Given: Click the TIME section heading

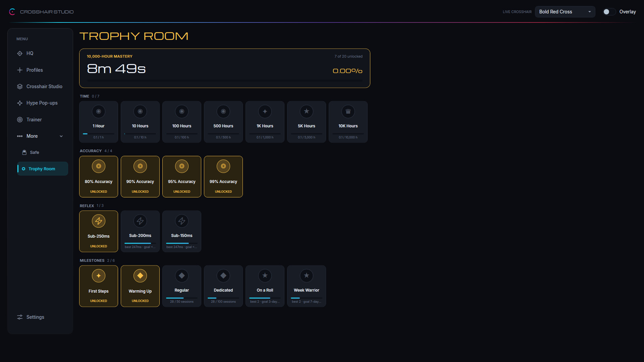Looking at the screenshot, I should (x=85, y=96).
